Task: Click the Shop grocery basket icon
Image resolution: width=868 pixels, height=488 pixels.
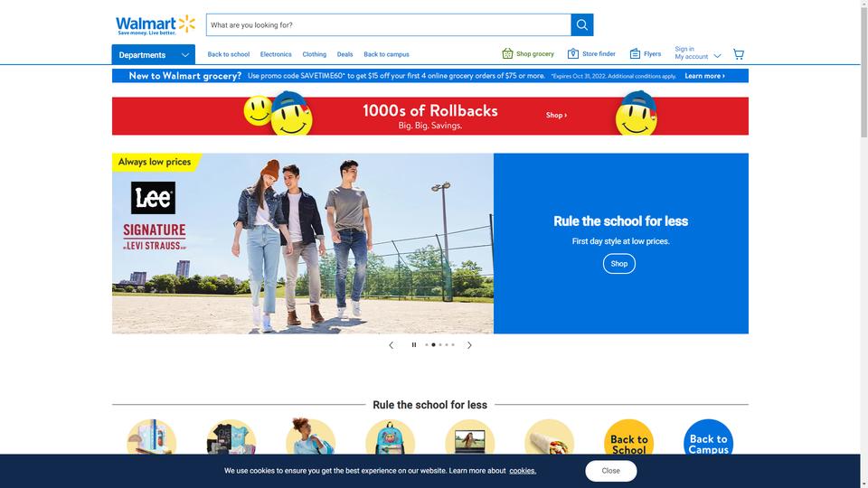Action: [507, 53]
